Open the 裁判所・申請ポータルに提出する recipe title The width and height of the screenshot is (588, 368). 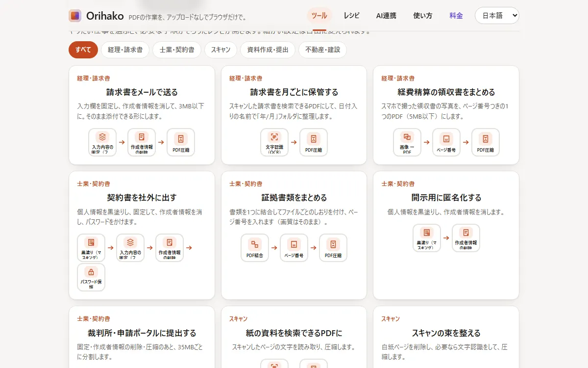(142, 333)
